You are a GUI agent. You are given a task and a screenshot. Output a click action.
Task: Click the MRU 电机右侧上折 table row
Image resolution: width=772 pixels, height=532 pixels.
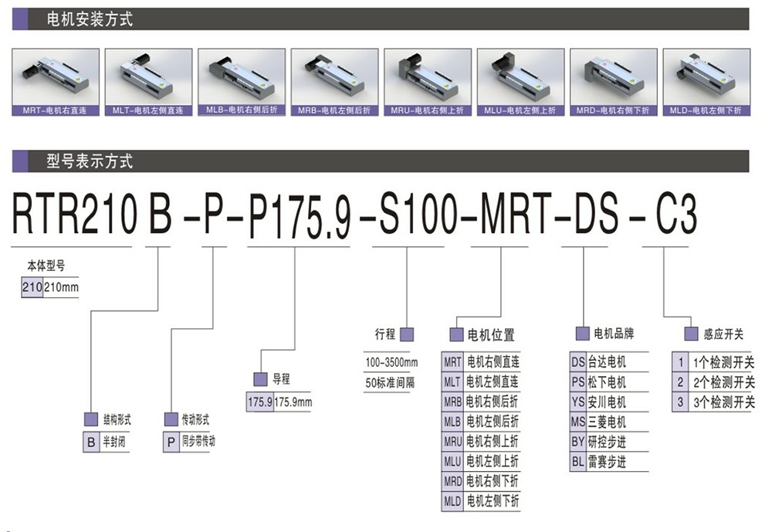click(481, 442)
